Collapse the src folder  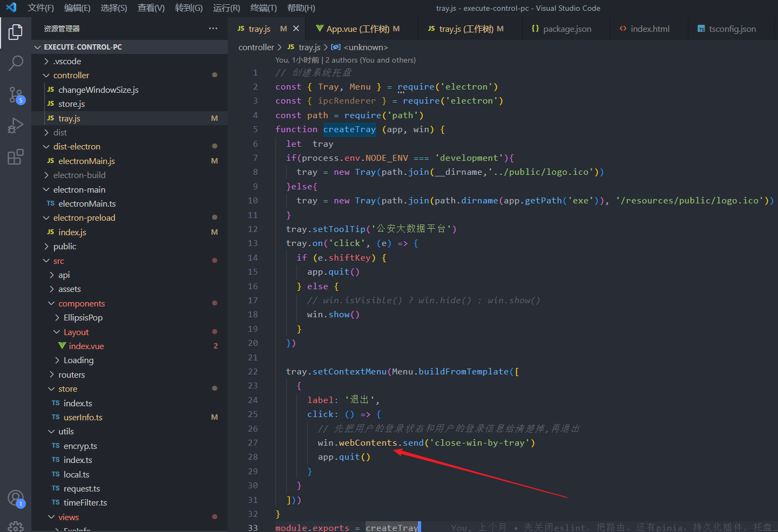click(130, 261)
